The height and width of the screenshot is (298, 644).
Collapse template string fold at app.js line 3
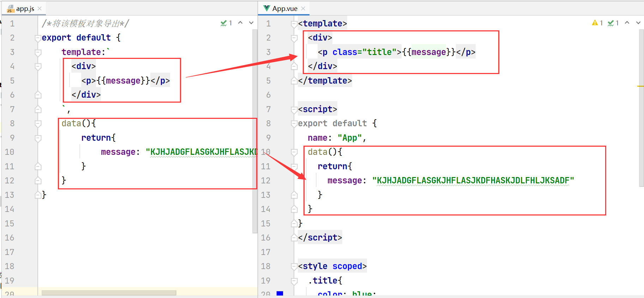click(x=38, y=53)
